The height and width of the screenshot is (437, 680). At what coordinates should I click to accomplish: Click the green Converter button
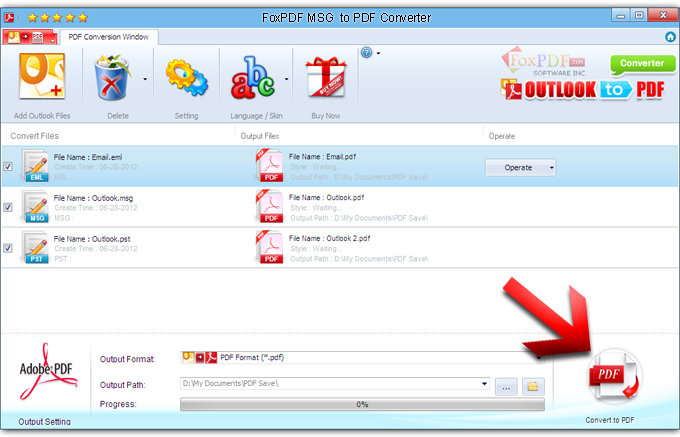(x=642, y=63)
